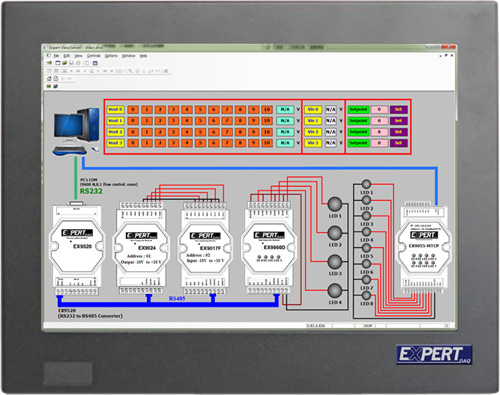Click the desktop computer image
This screenshot has width=500, height=395.
point(77,132)
